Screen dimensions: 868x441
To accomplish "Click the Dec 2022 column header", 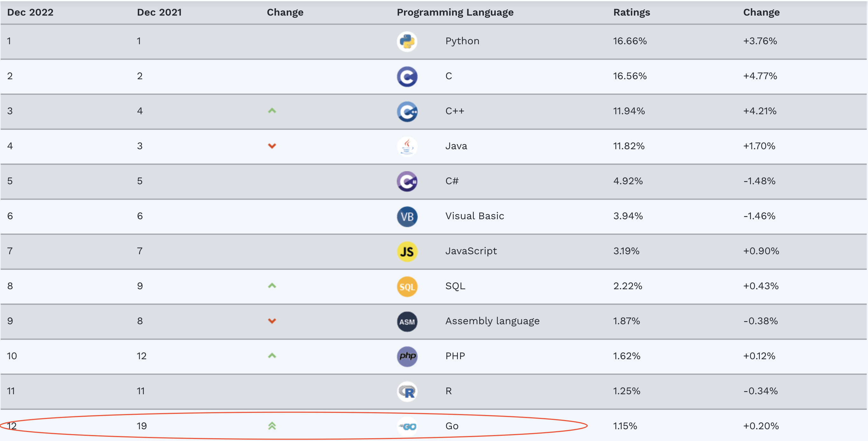I will tap(30, 12).
